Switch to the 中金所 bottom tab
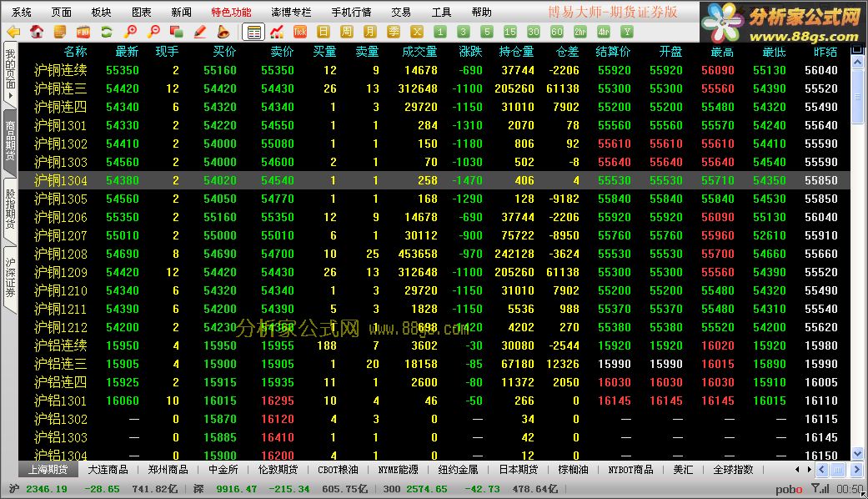Image resolution: width=868 pixels, height=499 pixels. pyautogui.click(x=223, y=470)
